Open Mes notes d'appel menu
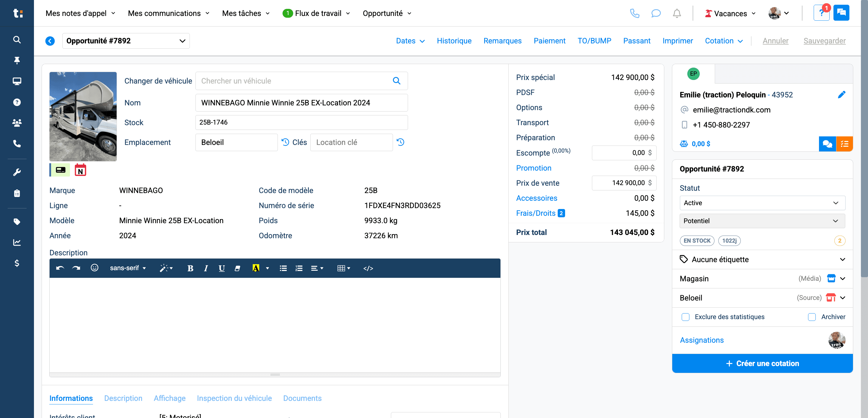 coord(80,14)
